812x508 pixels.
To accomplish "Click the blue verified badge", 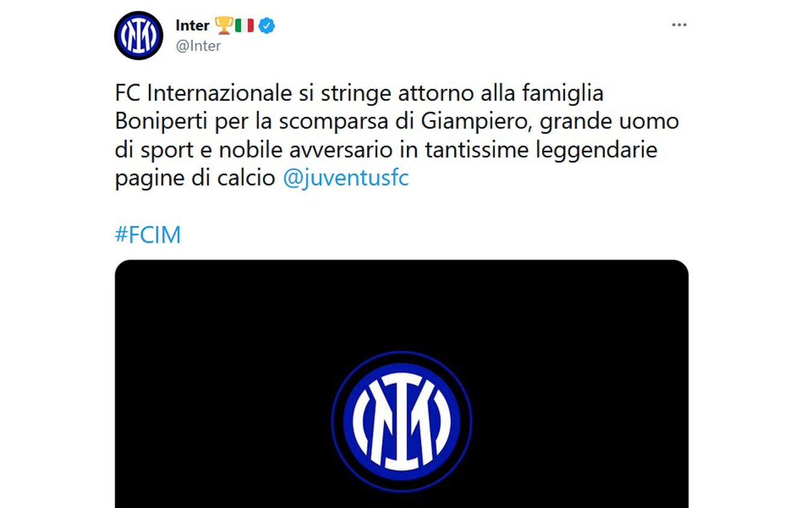I will pos(266,26).
